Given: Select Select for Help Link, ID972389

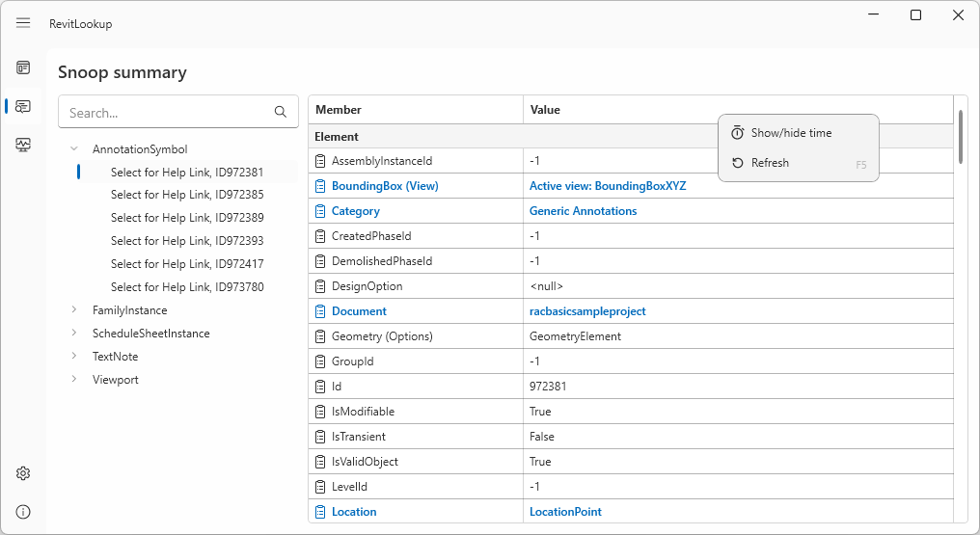Looking at the screenshot, I should coord(187,217).
